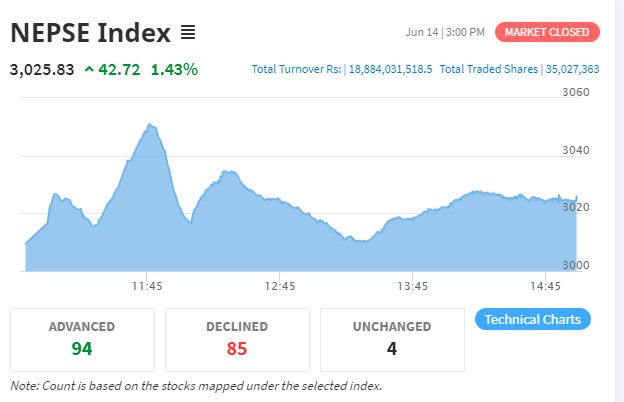Click the 12:45 time label on x-axis
This screenshot has height=402, width=624.
coord(280,286)
